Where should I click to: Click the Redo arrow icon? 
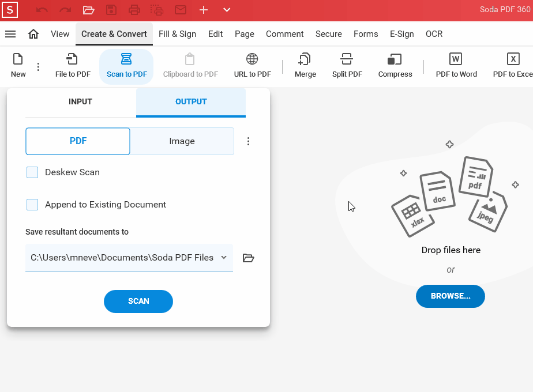[x=65, y=10]
